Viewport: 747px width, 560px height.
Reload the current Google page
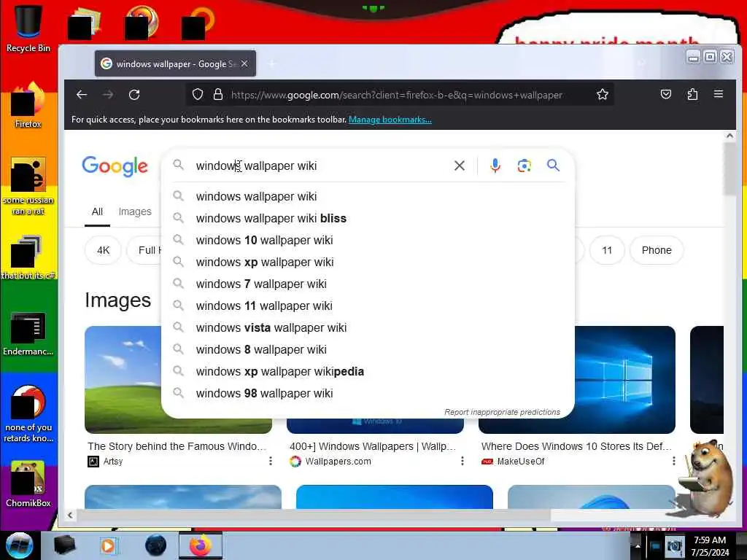[x=134, y=95]
